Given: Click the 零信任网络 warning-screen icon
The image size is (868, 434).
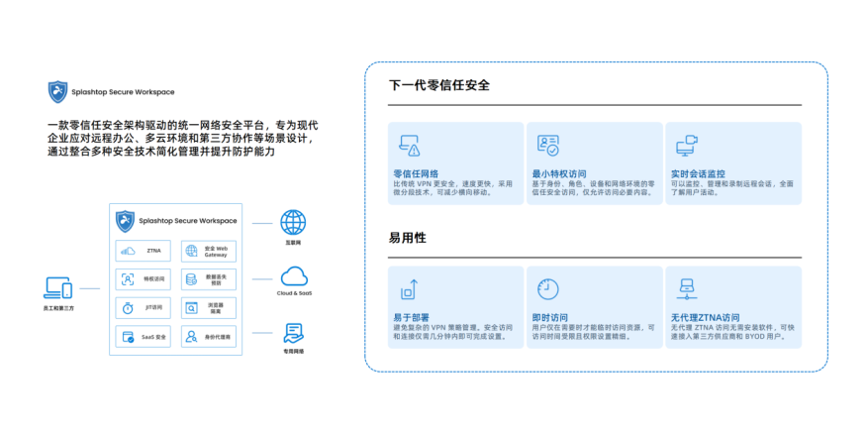Looking at the screenshot, I should pos(410,146).
